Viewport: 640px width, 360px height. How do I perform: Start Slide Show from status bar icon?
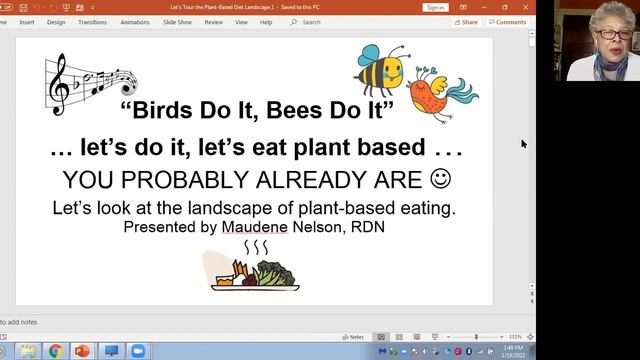coord(435,337)
